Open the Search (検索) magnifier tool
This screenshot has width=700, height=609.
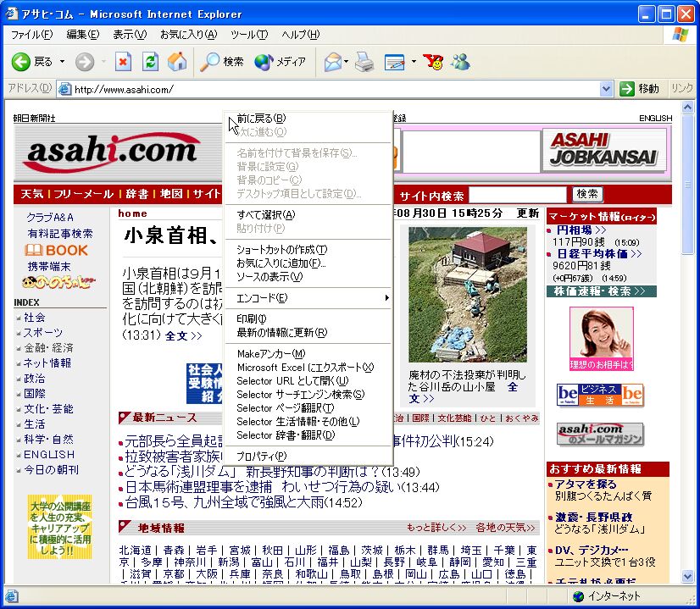point(222,62)
